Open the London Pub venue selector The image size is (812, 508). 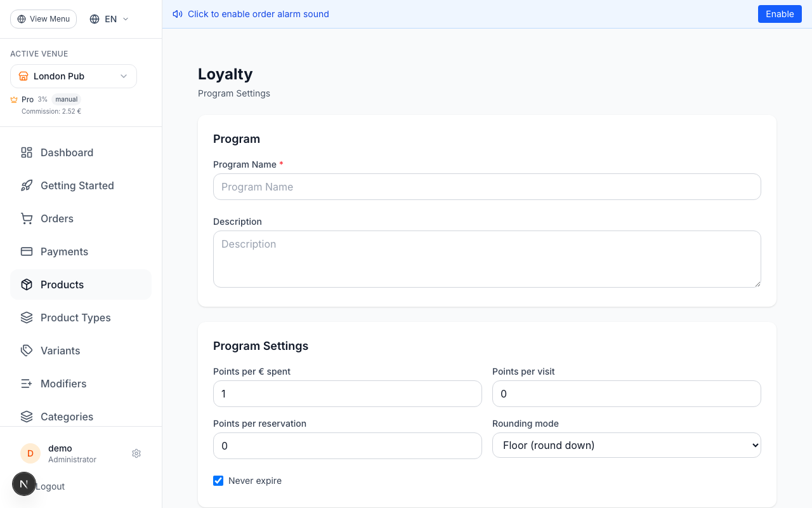click(73, 76)
